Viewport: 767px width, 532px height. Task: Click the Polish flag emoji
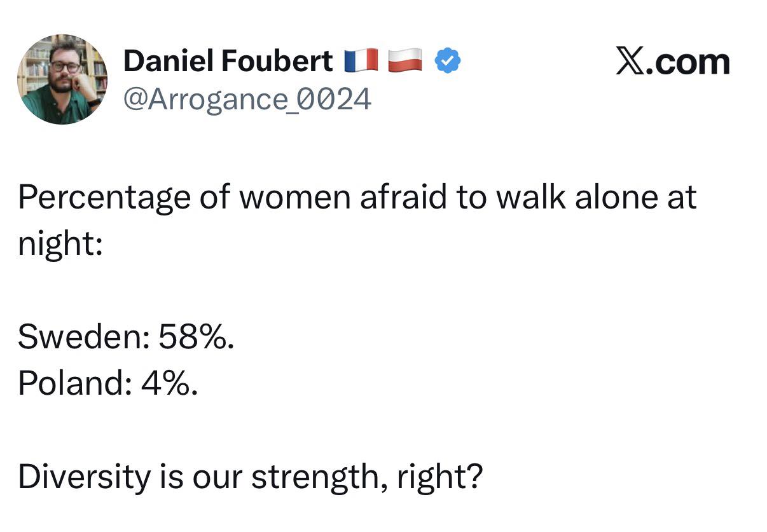[x=405, y=60]
